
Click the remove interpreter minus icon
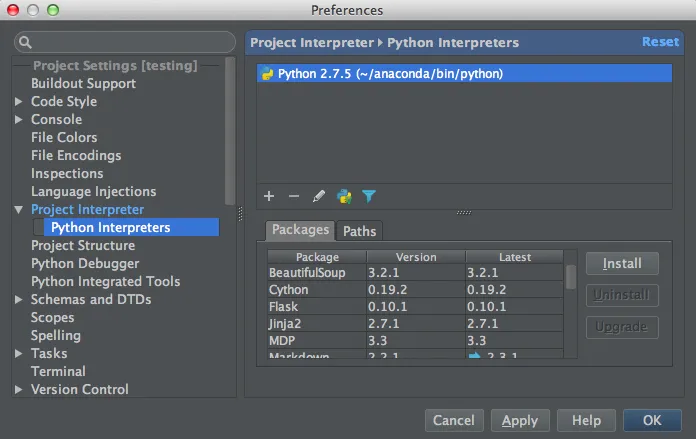[x=294, y=197]
